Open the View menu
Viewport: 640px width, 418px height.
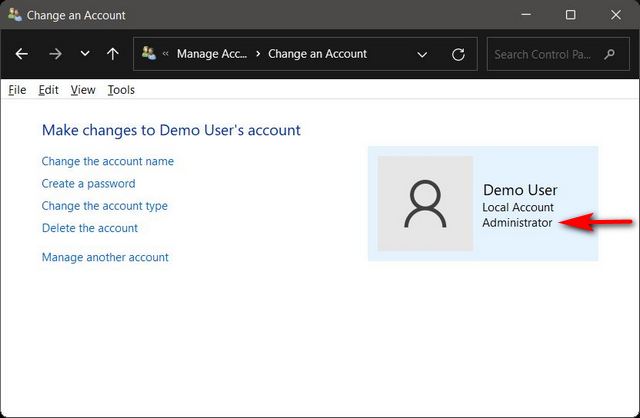point(83,90)
